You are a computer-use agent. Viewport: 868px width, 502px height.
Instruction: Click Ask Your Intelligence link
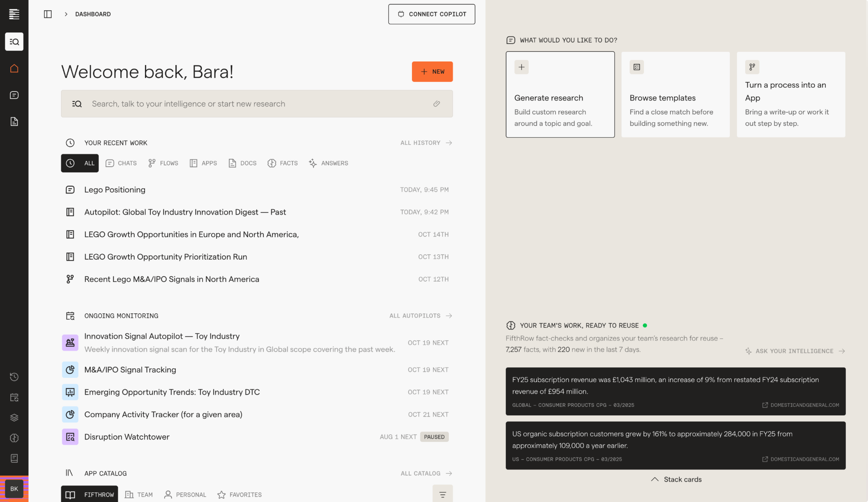(795, 351)
